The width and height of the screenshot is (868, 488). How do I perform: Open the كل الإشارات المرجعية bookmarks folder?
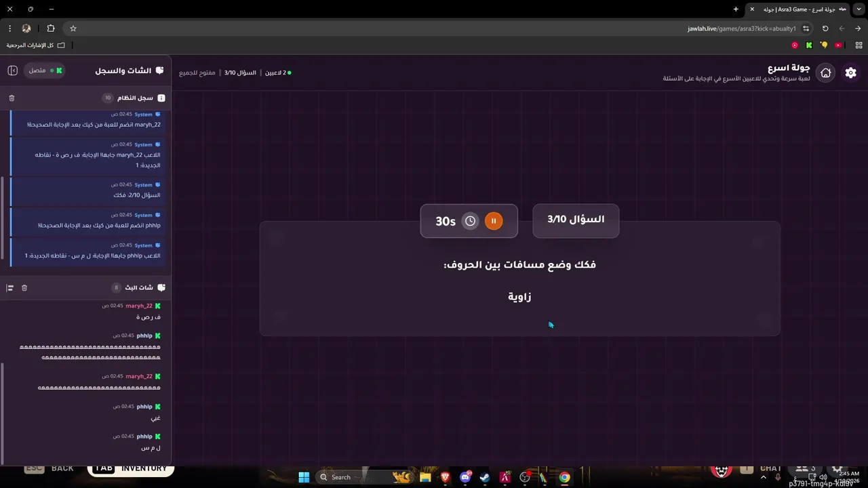point(36,45)
